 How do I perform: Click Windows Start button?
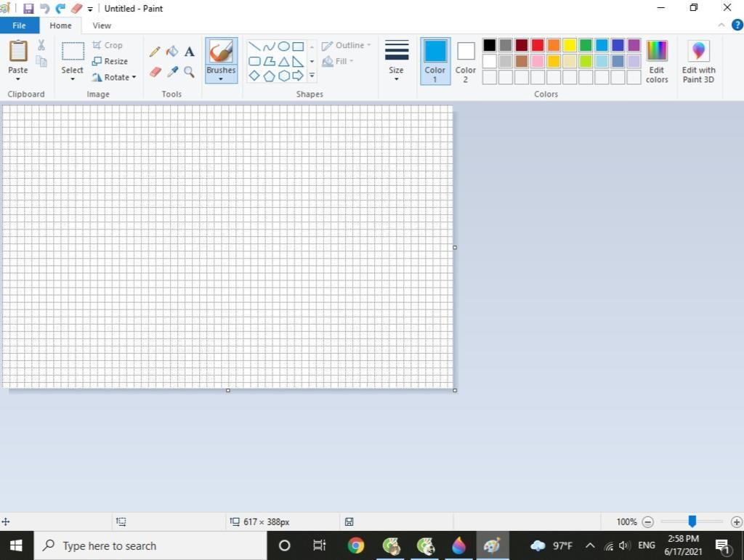(x=16, y=545)
